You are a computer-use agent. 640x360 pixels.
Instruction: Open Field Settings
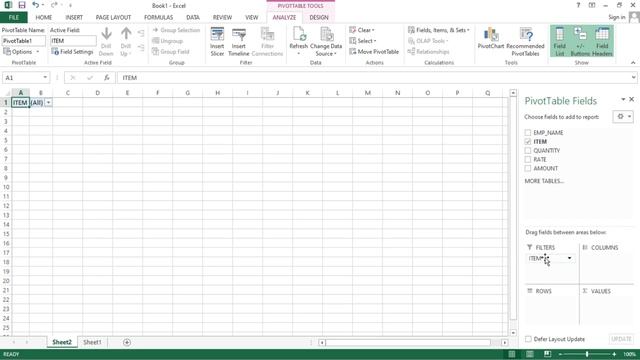coord(72,52)
